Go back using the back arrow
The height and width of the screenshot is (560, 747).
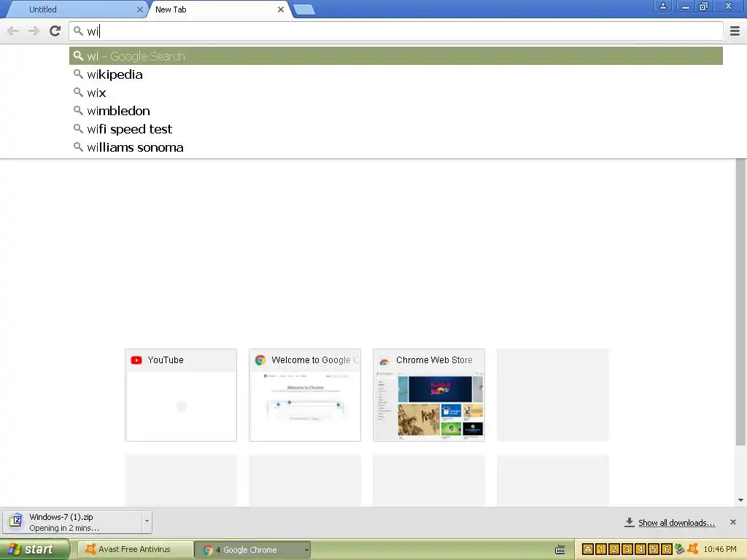(x=13, y=31)
